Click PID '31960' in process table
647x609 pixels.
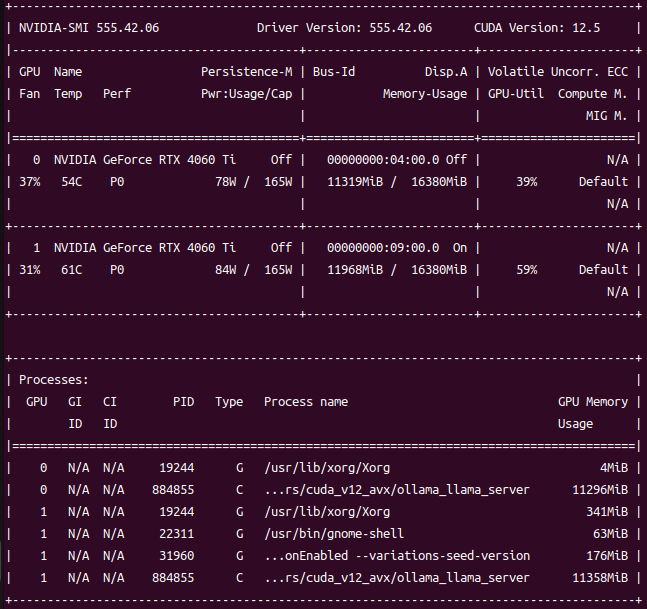[177, 556]
